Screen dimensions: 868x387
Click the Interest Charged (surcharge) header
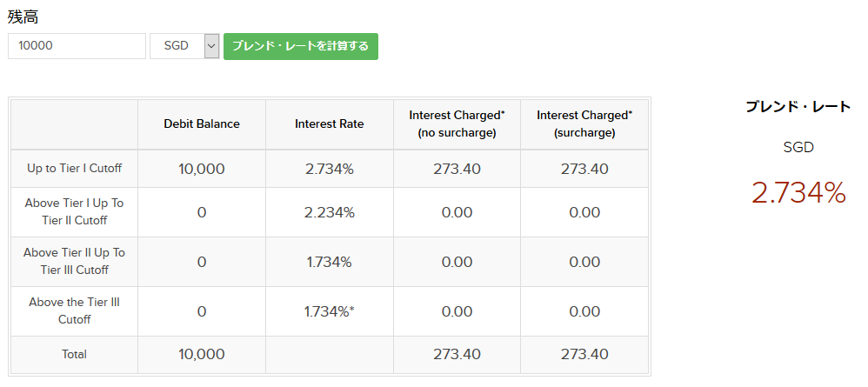pyautogui.click(x=584, y=124)
